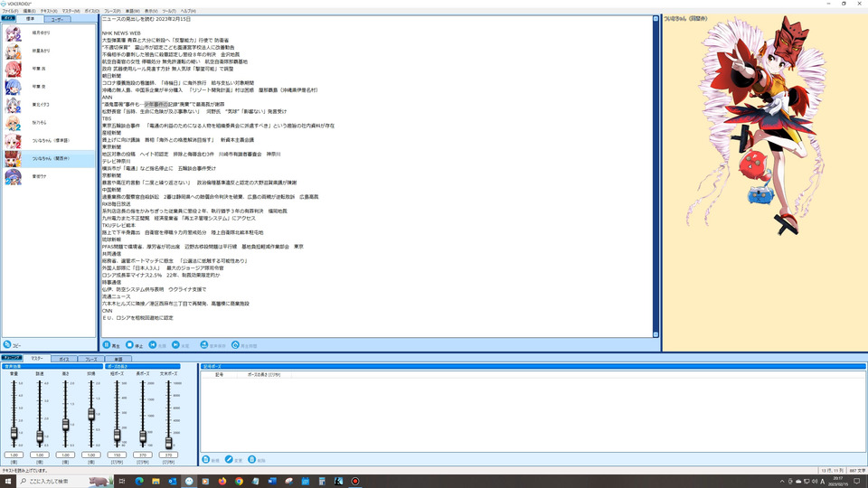The width and height of the screenshot is (868, 488).
Task: Click the 高さ pitch slider handle
Action: (65, 425)
